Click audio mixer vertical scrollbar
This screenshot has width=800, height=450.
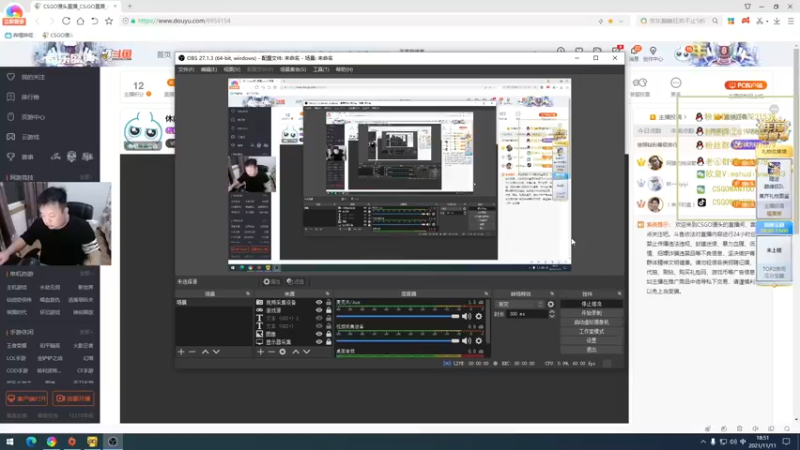tap(488, 319)
